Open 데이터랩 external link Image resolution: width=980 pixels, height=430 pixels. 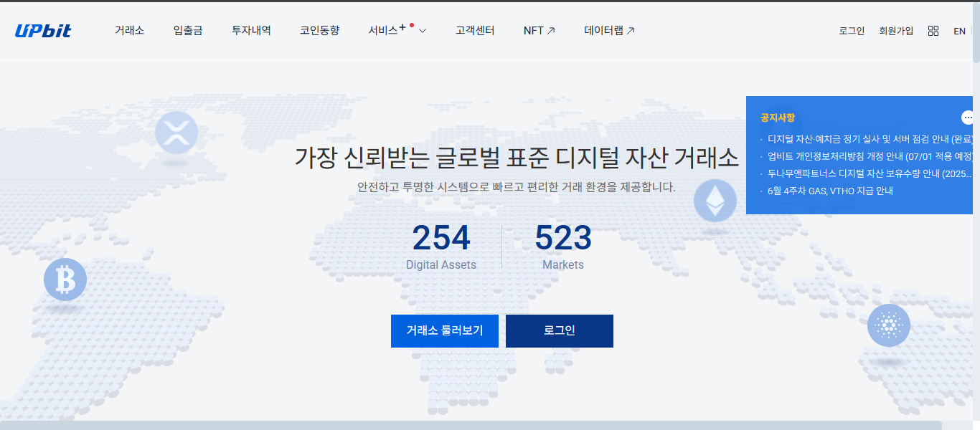tap(609, 31)
